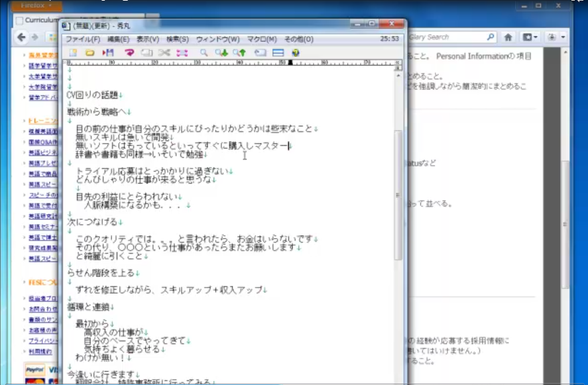588x385 pixels.
Task: Click the Search magnifier icon in Hidemaru toolbar
Action: (204, 53)
